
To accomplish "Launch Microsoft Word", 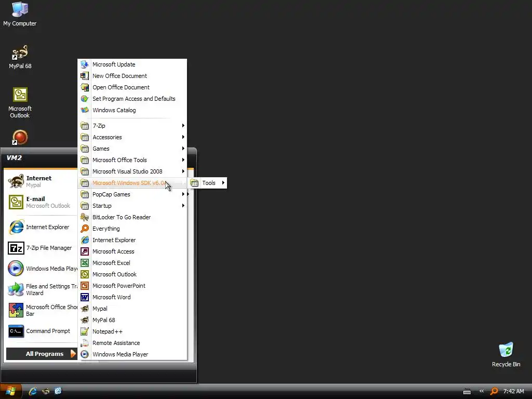I will click(x=132, y=297).
